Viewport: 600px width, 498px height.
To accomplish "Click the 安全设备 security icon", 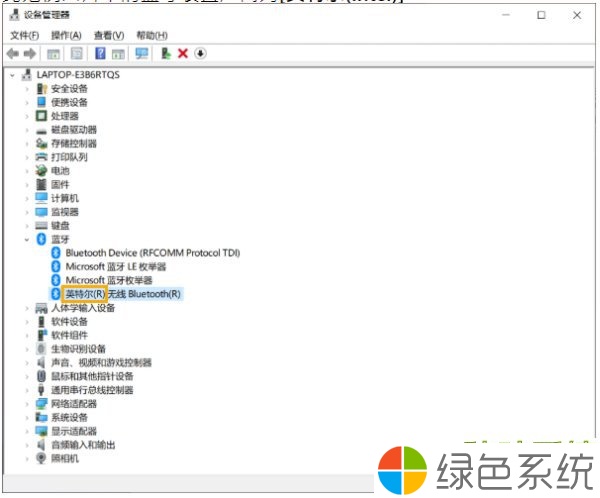I will click(x=41, y=89).
